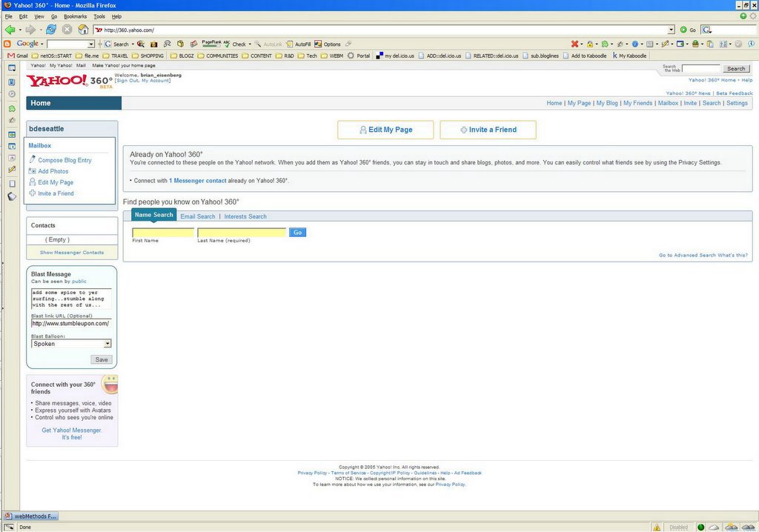Click the Sign Out link
759x532 pixels.
click(127, 81)
